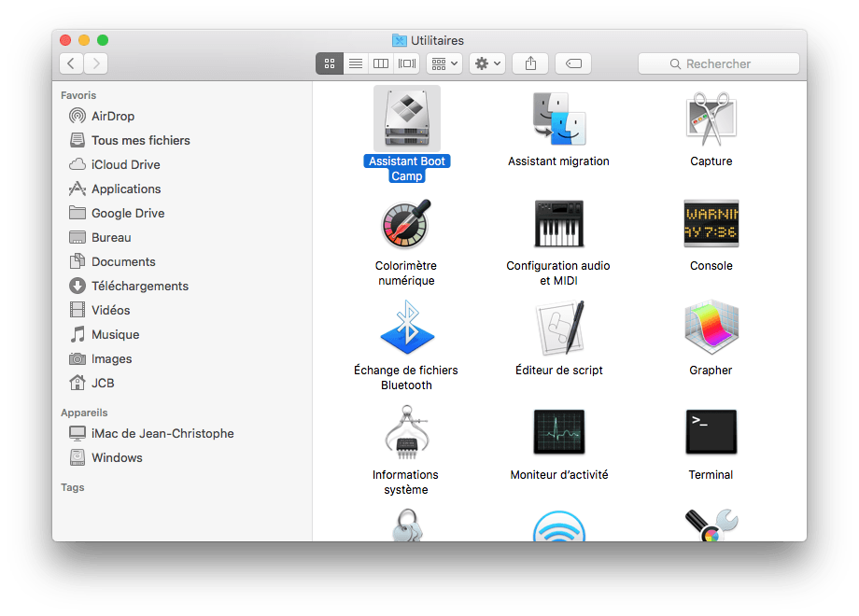
Task: Select the Informations système icon
Action: (406, 432)
